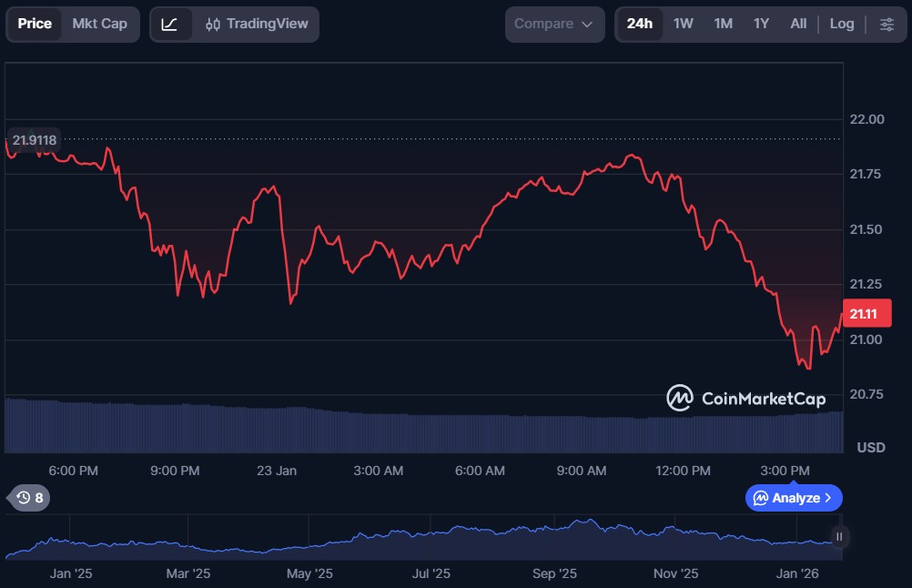The image size is (912, 588).
Task: Click the opening price label 21.9118
Action: [35, 140]
